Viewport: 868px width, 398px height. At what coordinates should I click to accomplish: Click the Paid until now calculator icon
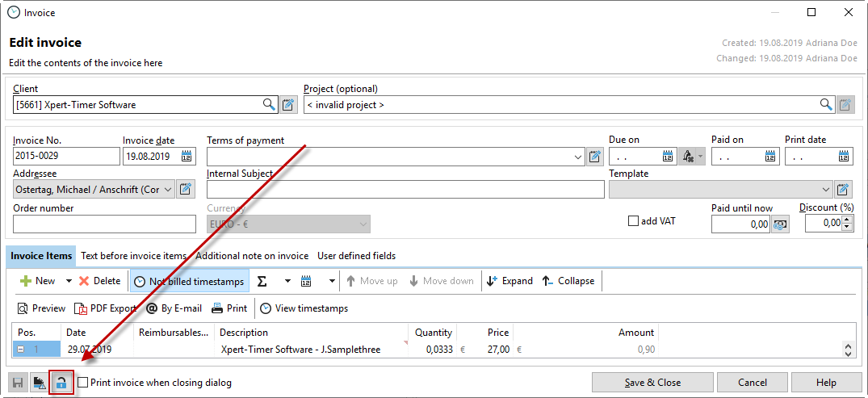pos(780,224)
